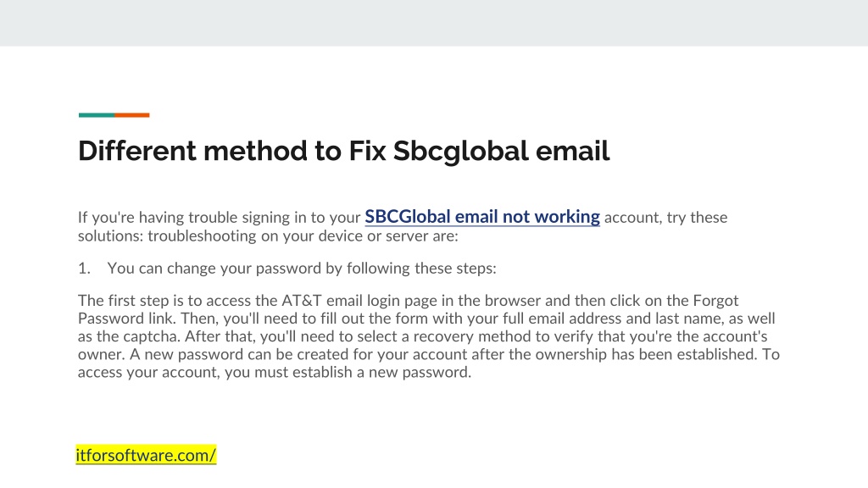This screenshot has height=488, width=868.
Task: Visit the itforsoftware.com/ link
Action: tap(146, 455)
